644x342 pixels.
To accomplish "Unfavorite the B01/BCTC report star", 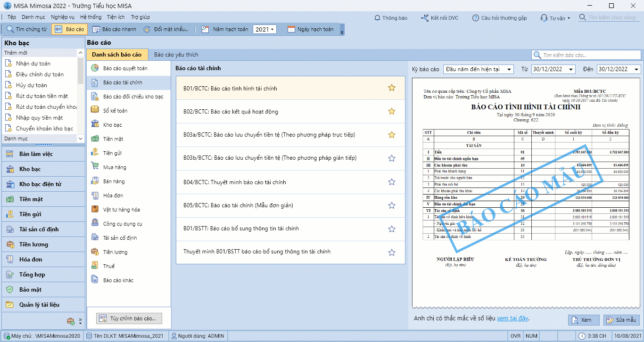I will [391, 88].
